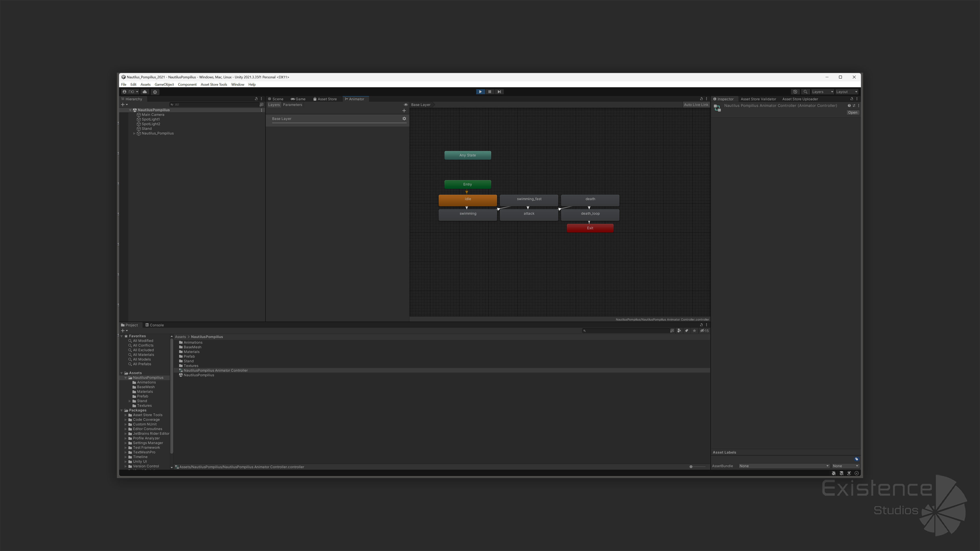980x551 pixels.
Task: Click the cloud services icon
Action: click(x=144, y=92)
